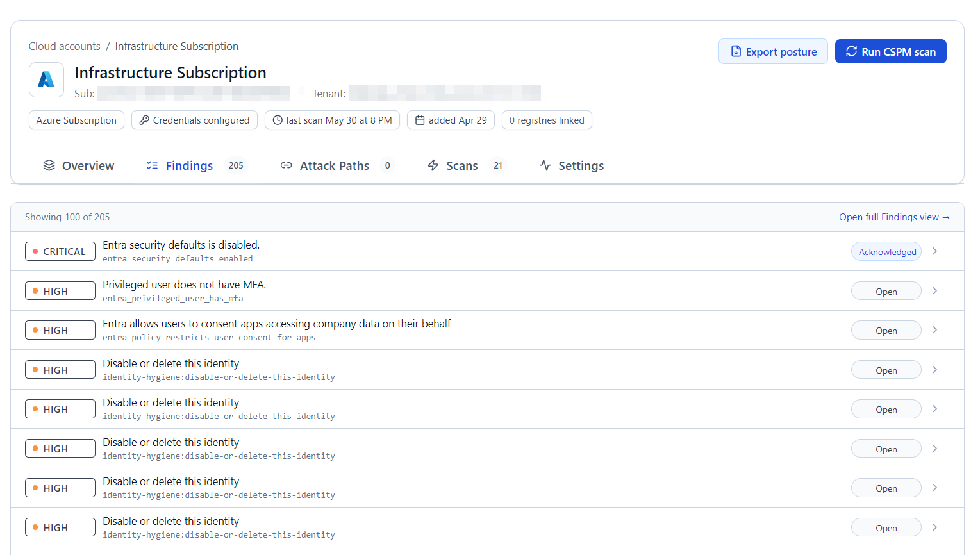980x555 pixels.
Task: Click the Azure logo icon beside the title
Action: click(46, 79)
